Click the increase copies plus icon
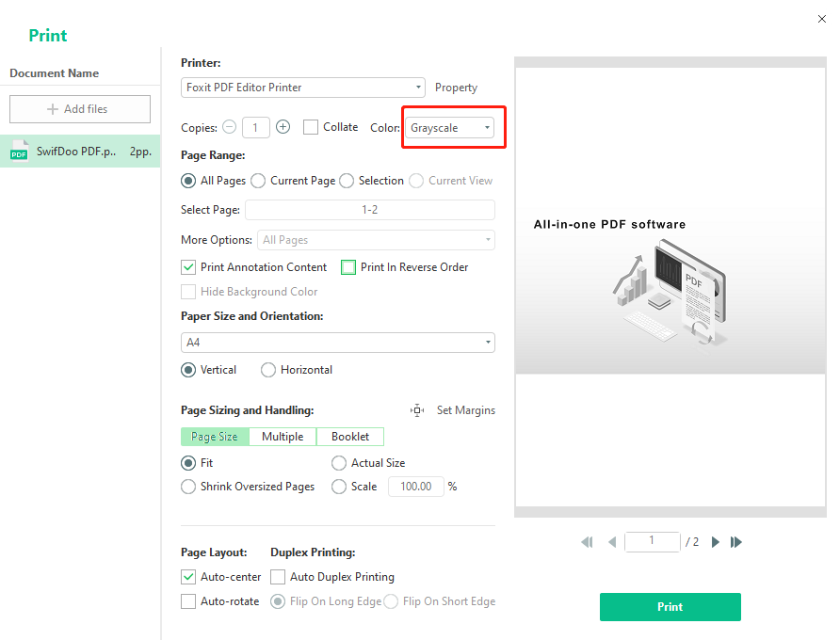The width and height of the screenshot is (840, 640). click(283, 126)
